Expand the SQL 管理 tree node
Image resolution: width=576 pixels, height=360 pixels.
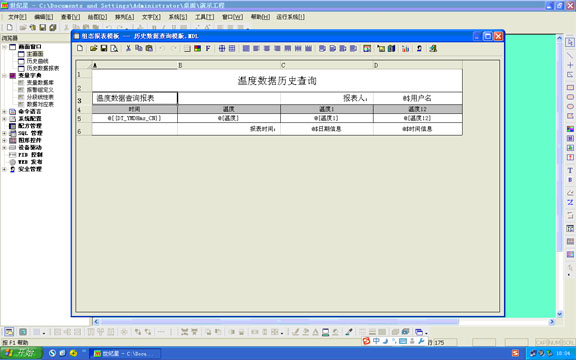pyautogui.click(x=4, y=133)
